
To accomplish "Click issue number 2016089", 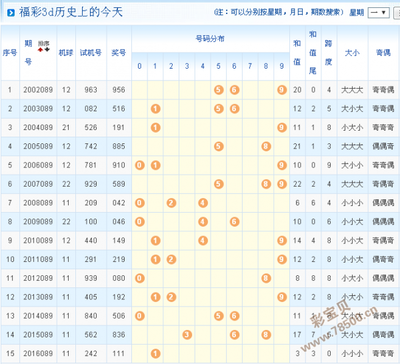I will (x=38, y=354).
